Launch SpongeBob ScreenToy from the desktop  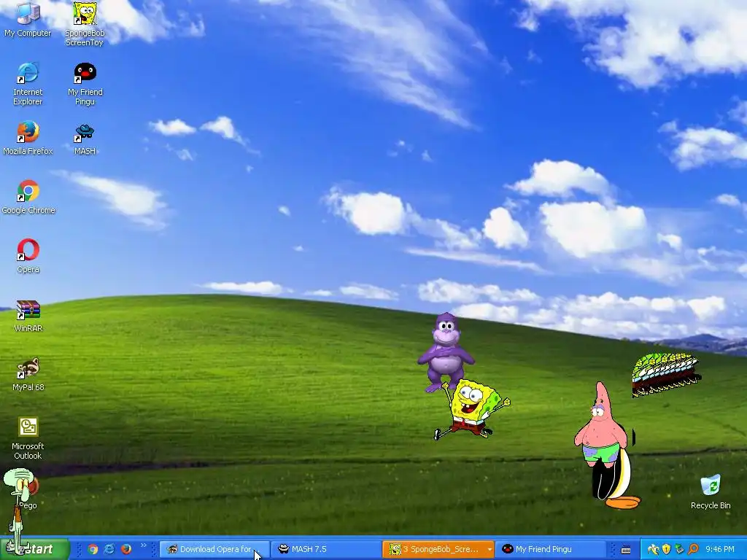(x=85, y=24)
